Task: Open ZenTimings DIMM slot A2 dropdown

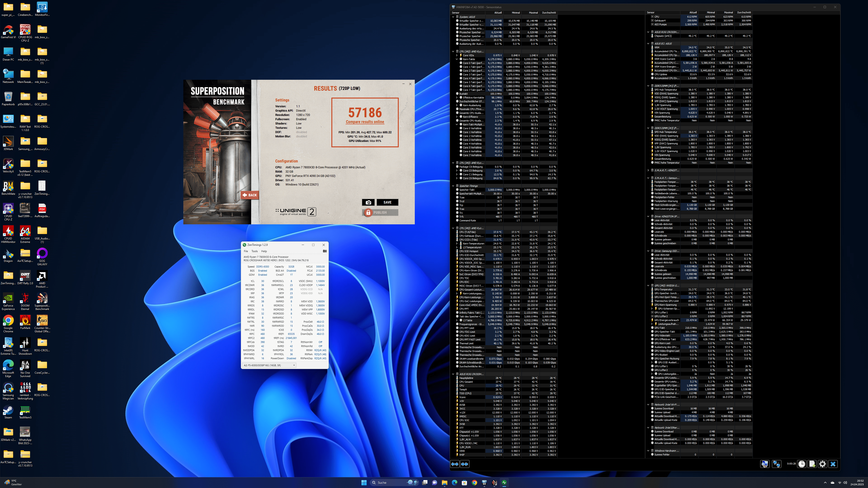Action: 269,365
